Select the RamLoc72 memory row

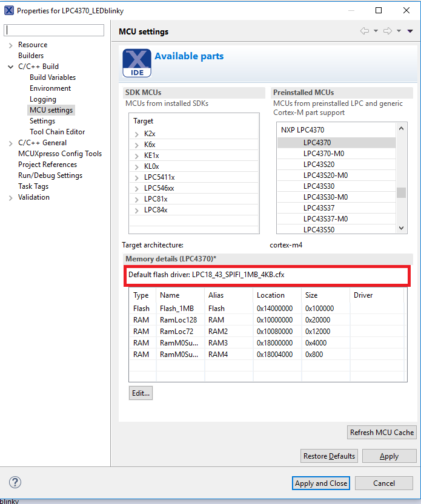click(x=268, y=332)
